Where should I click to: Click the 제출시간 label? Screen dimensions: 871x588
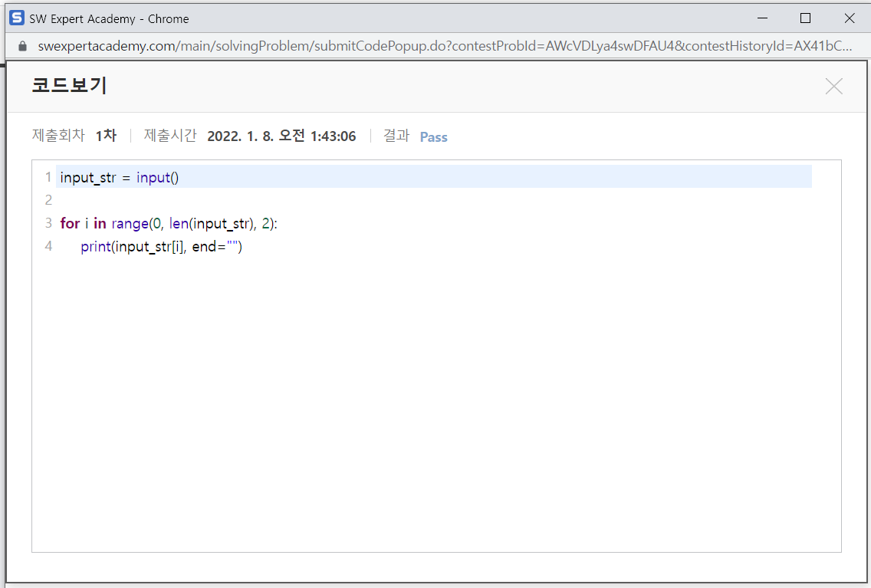(170, 136)
